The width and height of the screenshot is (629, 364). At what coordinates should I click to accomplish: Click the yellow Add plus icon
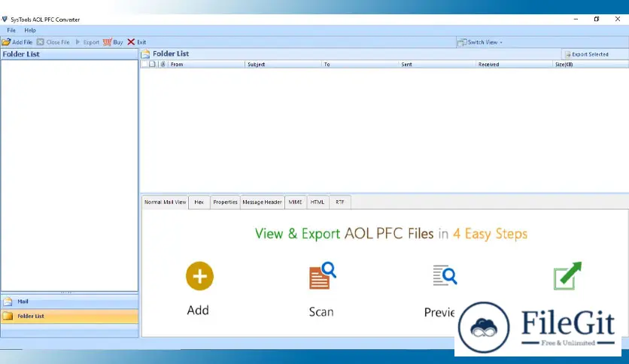[199, 276]
